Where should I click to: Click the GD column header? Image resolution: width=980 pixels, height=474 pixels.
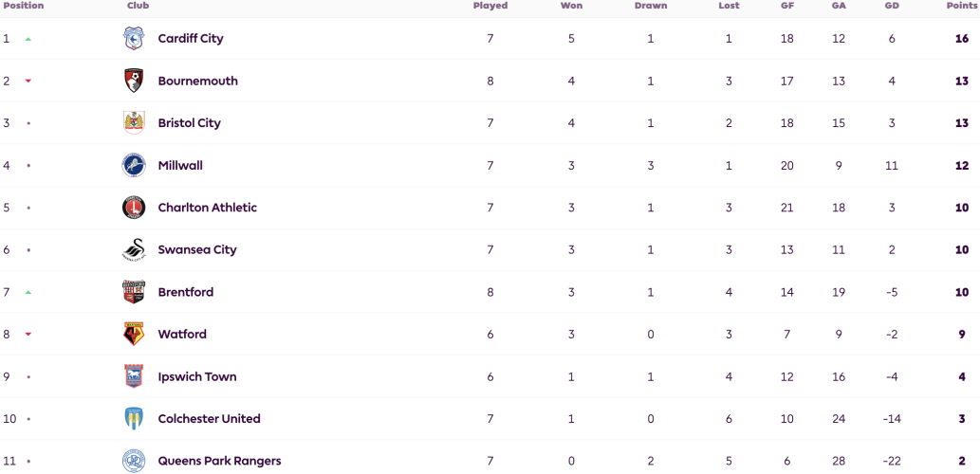(891, 6)
